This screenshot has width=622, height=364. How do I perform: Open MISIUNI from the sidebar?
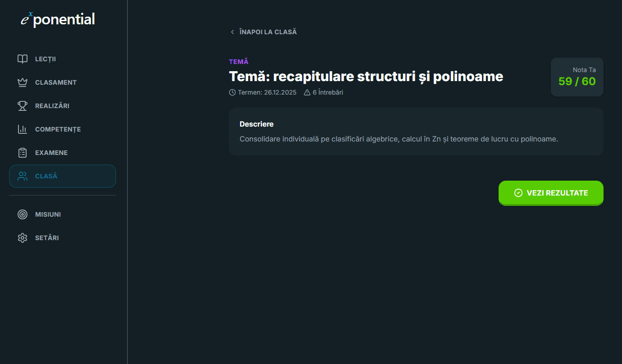point(63,214)
